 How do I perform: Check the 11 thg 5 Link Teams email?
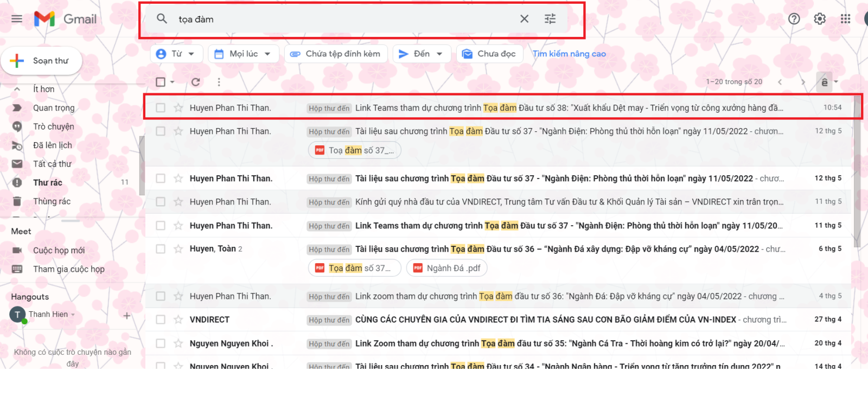[161, 226]
